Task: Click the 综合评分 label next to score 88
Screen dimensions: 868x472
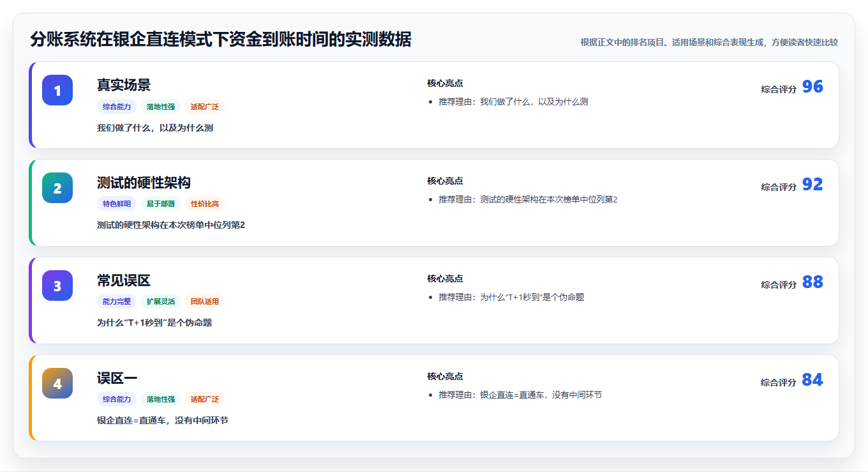Action: click(779, 285)
